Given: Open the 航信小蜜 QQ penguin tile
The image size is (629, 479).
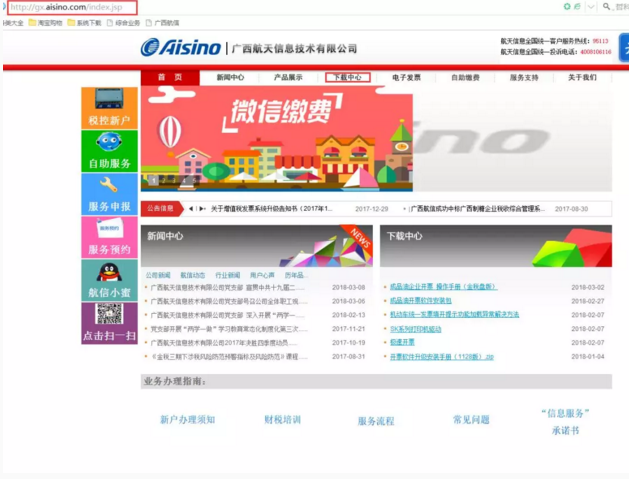Looking at the screenshot, I should tap(110, 280).
